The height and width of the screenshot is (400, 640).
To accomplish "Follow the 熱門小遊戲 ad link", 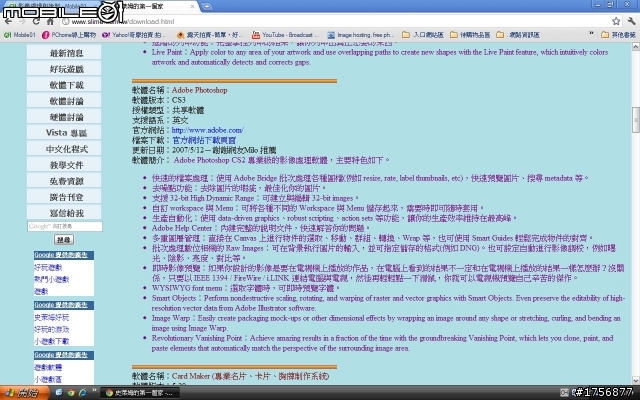I will pyautogui.click(x=51, y=280).
